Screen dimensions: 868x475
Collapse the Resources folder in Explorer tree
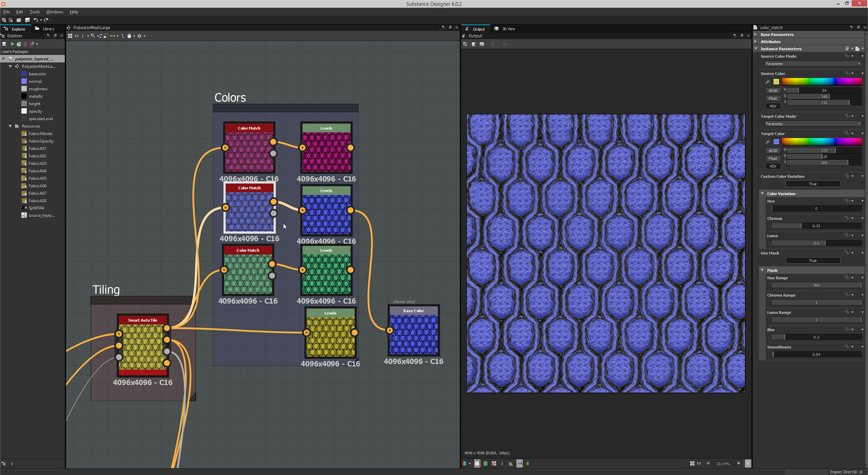(10, 126)
